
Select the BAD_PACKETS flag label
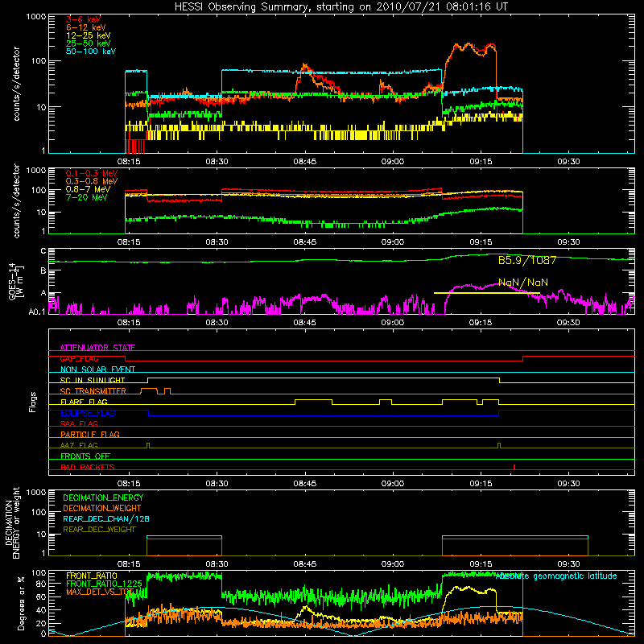pyautogui.click(x=88, y=467)
